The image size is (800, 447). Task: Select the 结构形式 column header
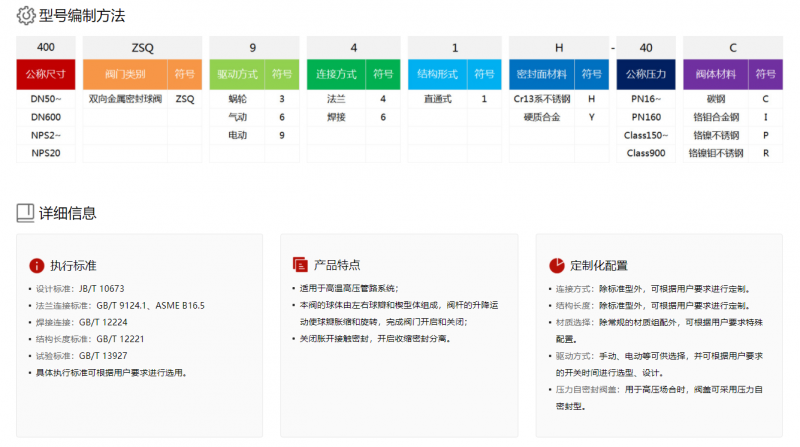(440, 74)
